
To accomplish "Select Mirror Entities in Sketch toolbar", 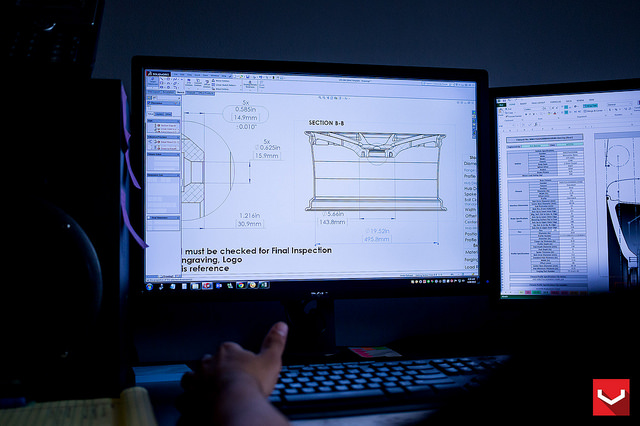I will tap(221, 81).
